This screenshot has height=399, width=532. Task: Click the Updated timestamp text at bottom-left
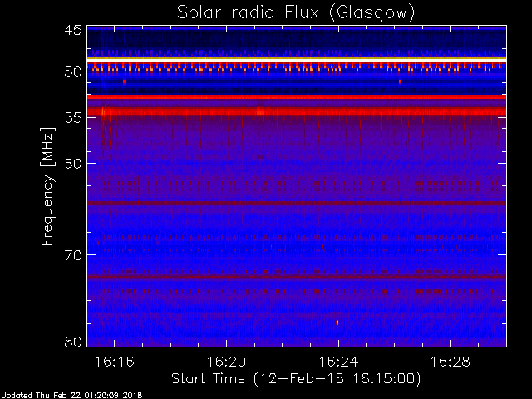71,396
